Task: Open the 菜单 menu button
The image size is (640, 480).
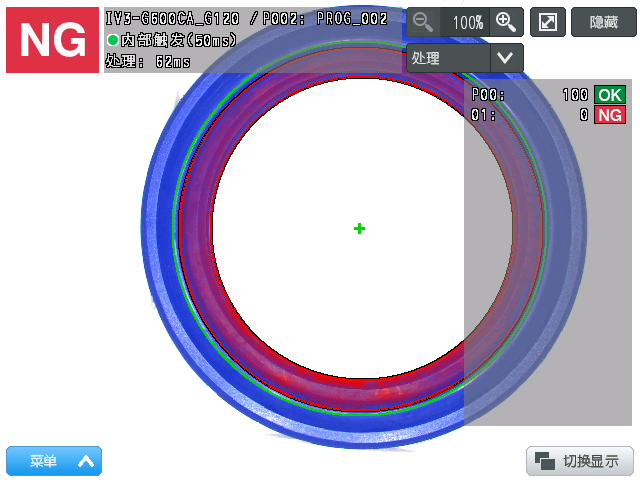Action: pos(54,461)
